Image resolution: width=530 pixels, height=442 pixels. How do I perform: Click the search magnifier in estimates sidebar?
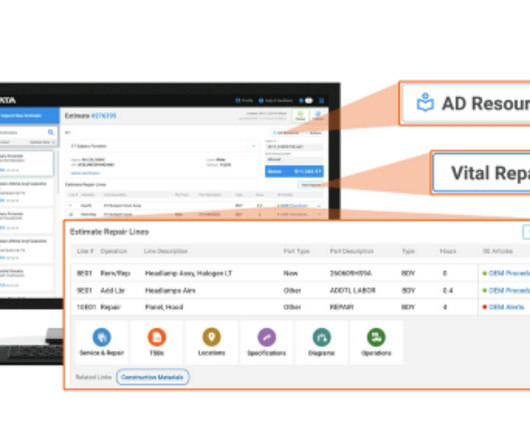point(51,132)
